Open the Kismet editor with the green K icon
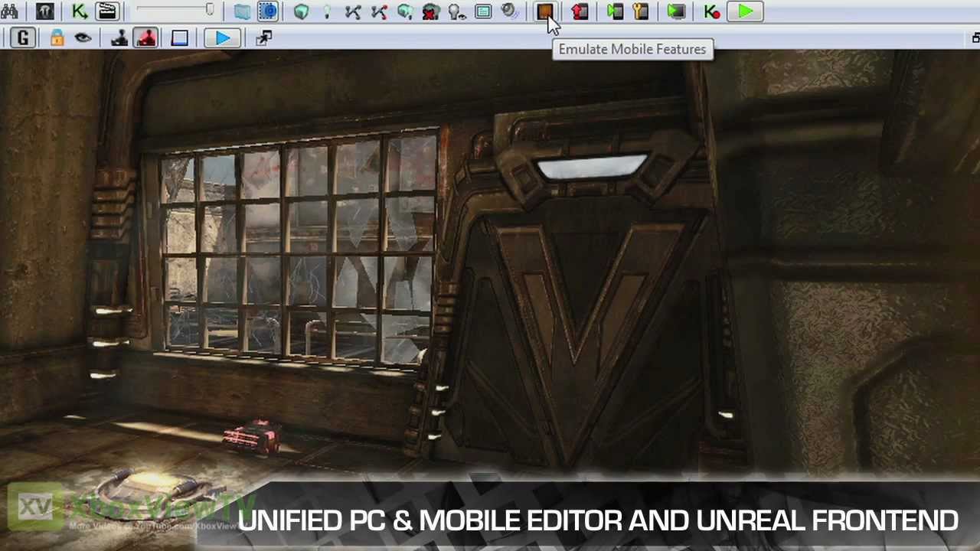Screen dimensions: 980x551 point(79,11)
